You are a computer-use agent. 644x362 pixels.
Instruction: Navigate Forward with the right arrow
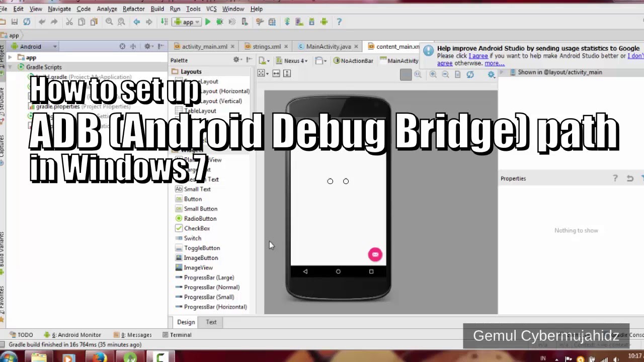(x=149, y=22)
